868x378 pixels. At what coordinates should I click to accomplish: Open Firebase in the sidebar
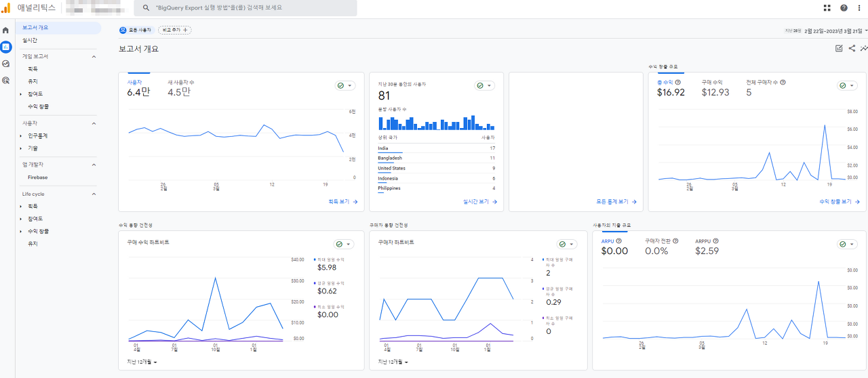point(37,177)
